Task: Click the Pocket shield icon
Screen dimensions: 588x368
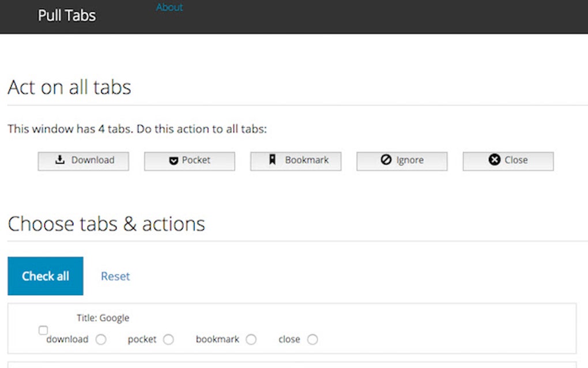Action: (174, 161)
